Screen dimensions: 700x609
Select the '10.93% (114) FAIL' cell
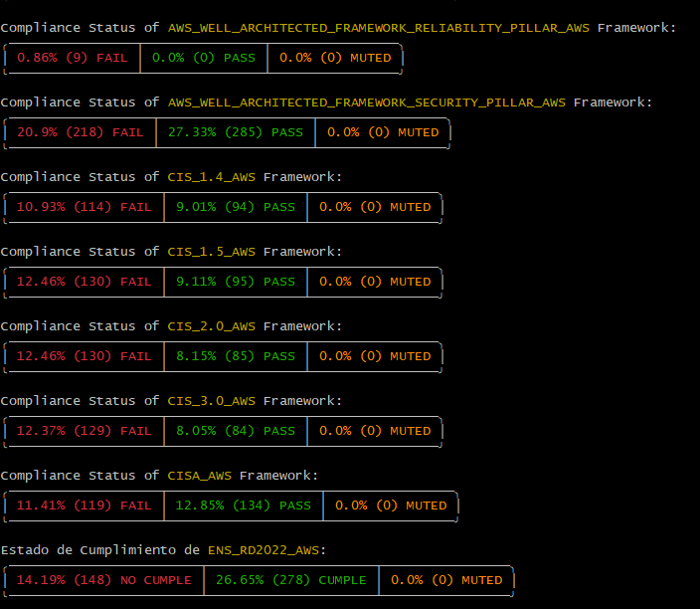(x=85, y=207)
